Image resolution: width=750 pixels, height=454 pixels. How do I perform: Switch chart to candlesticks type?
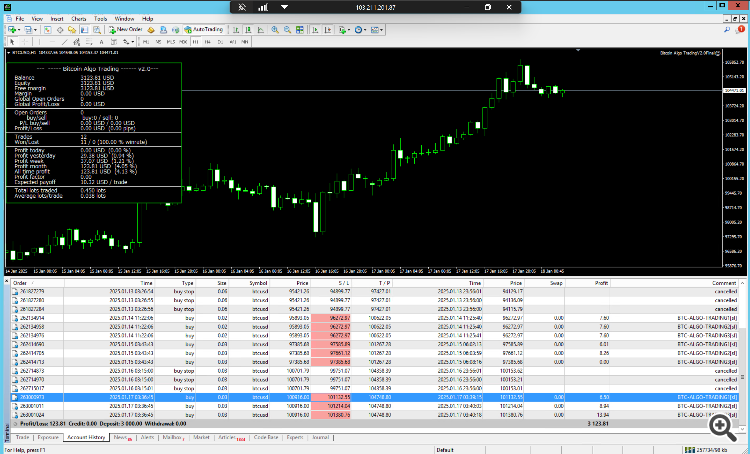(248, 30)
